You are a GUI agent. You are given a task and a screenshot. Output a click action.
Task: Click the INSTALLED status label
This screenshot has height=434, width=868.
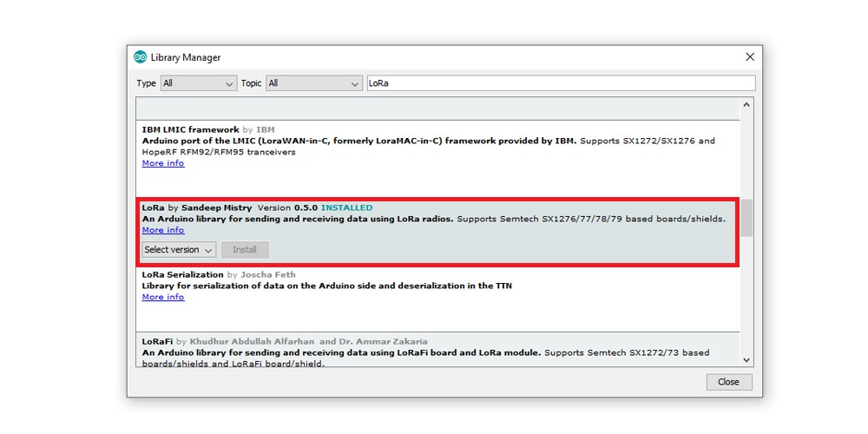[347, 208]
